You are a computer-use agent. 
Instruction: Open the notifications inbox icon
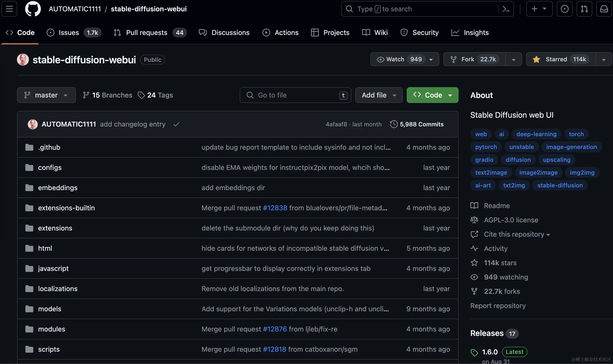coord(604,9)
